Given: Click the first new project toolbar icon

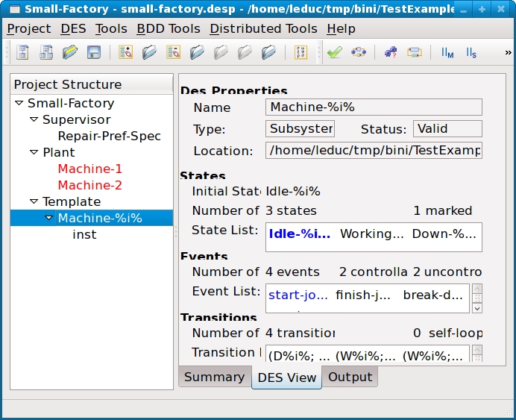Looking at the screenshot, I should point(23,52).
